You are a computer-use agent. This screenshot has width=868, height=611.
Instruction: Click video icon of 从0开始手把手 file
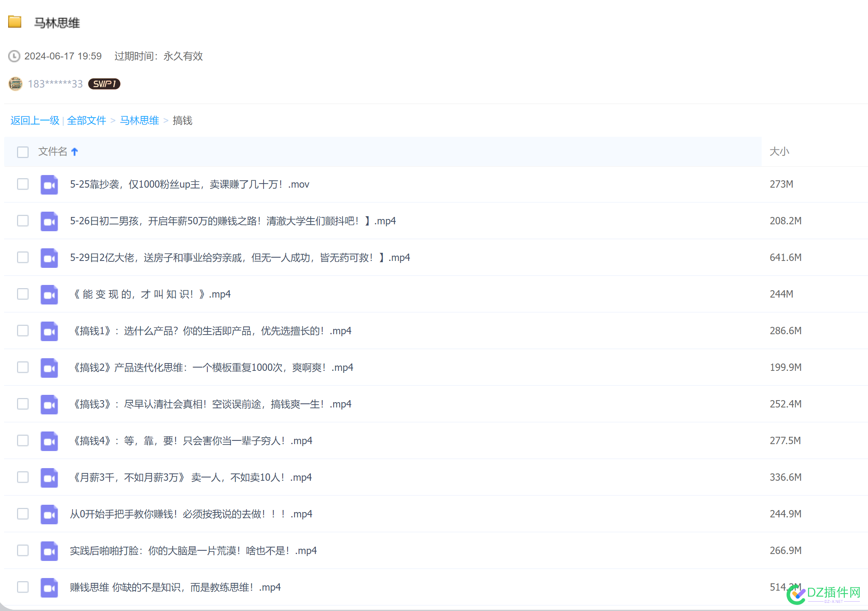tap(49, 515)
